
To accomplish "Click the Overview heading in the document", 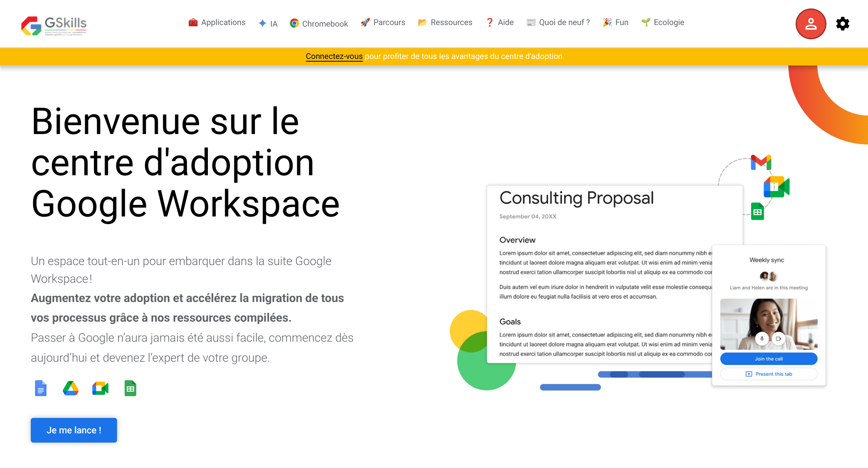I will 517,240.
